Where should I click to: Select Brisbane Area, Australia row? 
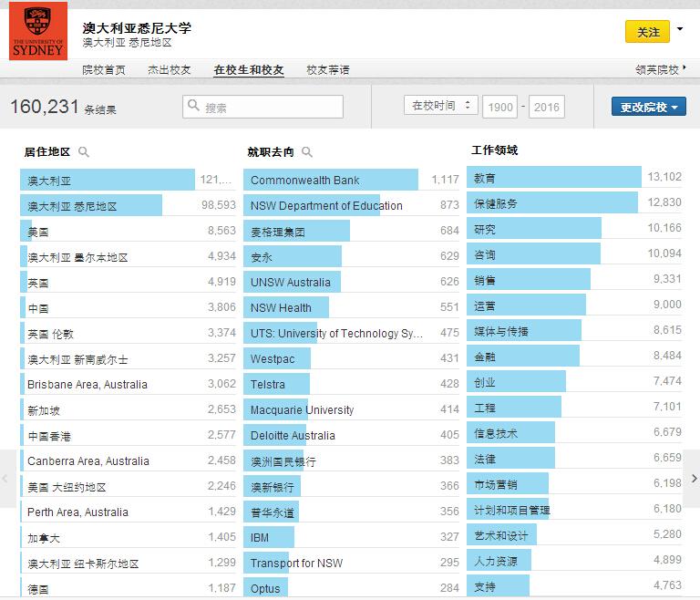click(x=128, y=384)
